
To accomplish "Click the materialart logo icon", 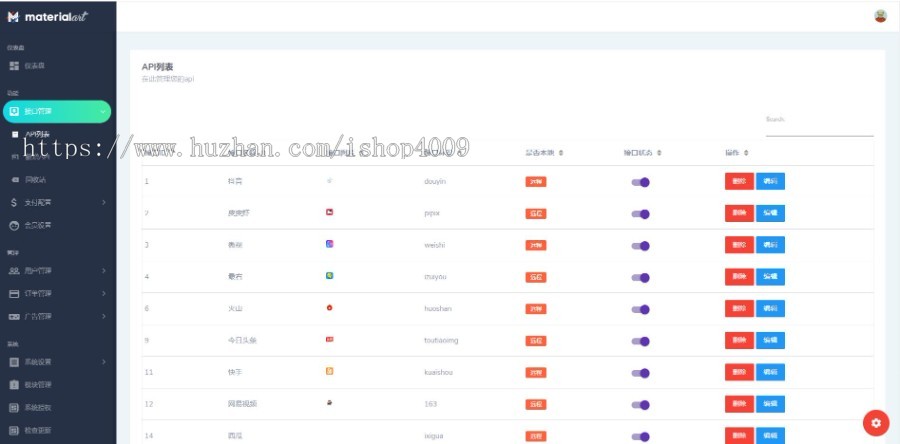I will pos(13,17).
